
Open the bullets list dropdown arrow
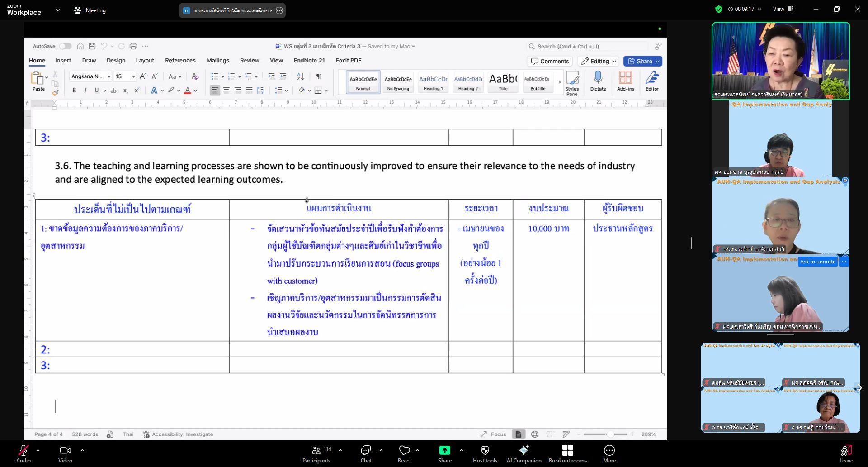pos(223,76)
